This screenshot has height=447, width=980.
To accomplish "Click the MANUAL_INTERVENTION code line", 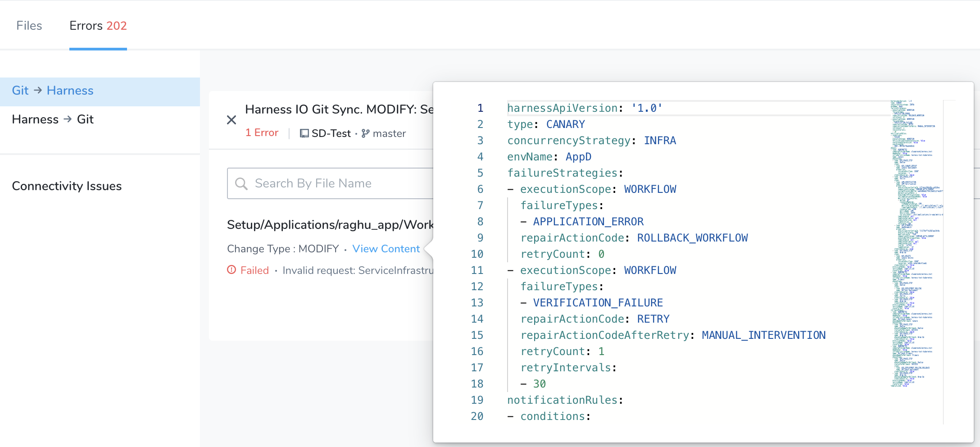I will coord(673,335).
